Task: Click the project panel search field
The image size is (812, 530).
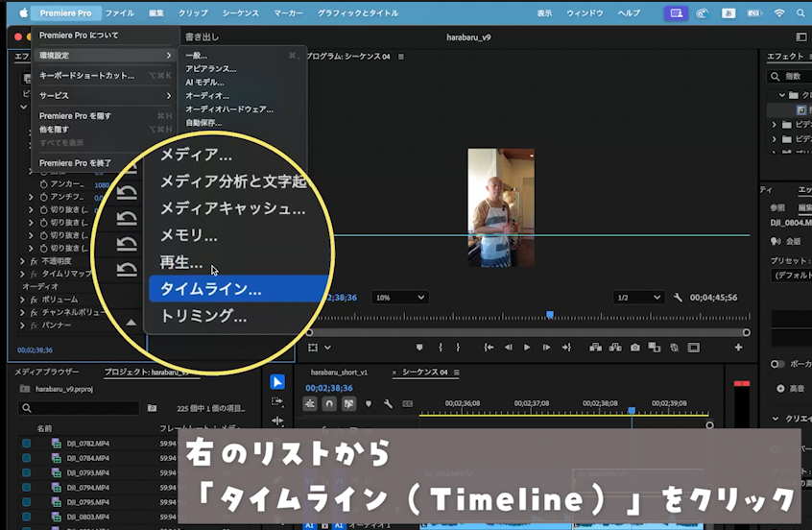Action: pos(79,408)
